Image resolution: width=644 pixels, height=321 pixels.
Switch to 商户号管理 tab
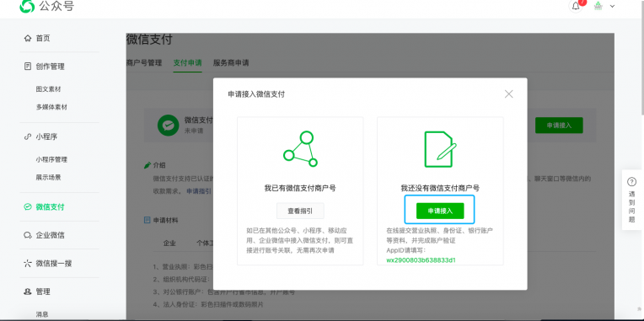coord(144,63)
